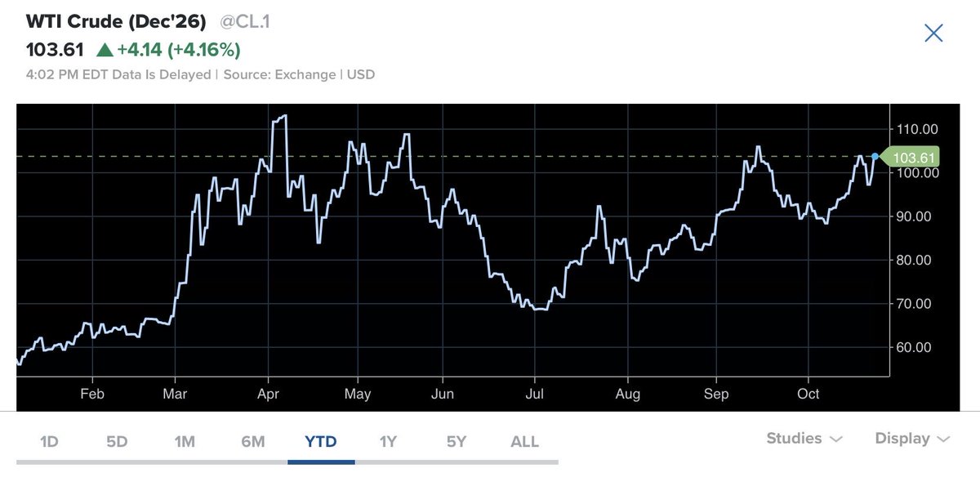This screenshot has width=980, height=477.
Task: Click the Jun label on time axis
Action: [x=442, y=393]
